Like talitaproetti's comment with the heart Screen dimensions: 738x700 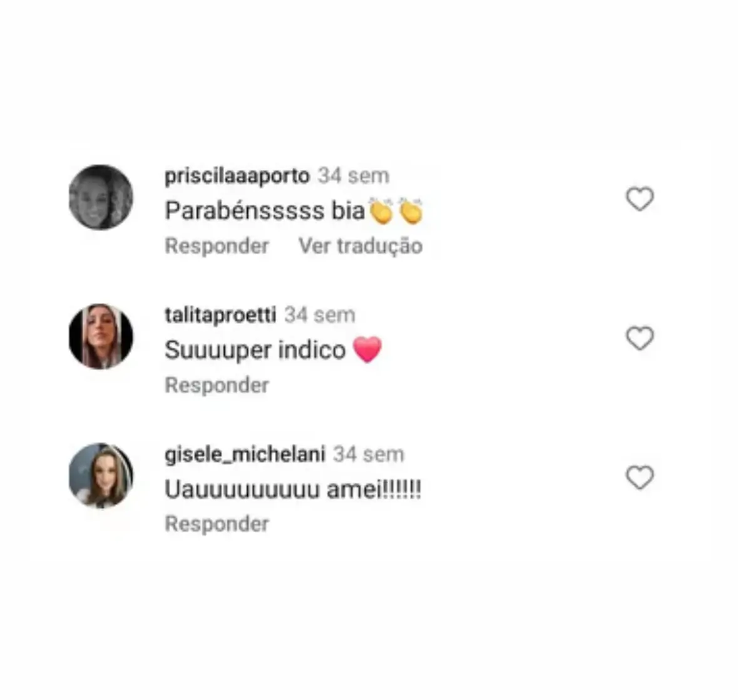(x=640, y=338)
